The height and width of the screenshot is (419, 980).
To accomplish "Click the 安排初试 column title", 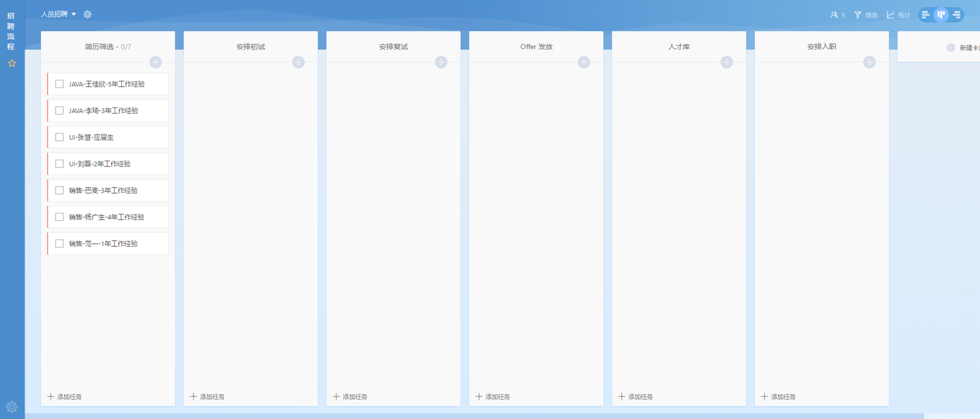I will pos(251,47).
